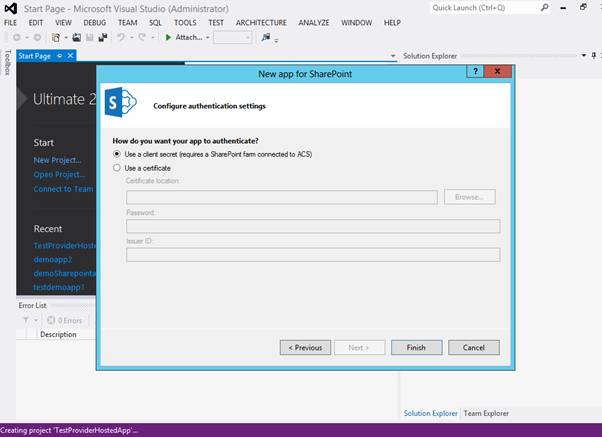Open the TEST menu

click(216, 23)
